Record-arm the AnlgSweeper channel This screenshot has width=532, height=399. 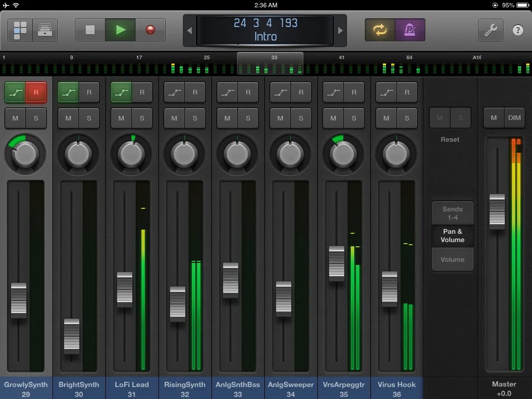301,92
